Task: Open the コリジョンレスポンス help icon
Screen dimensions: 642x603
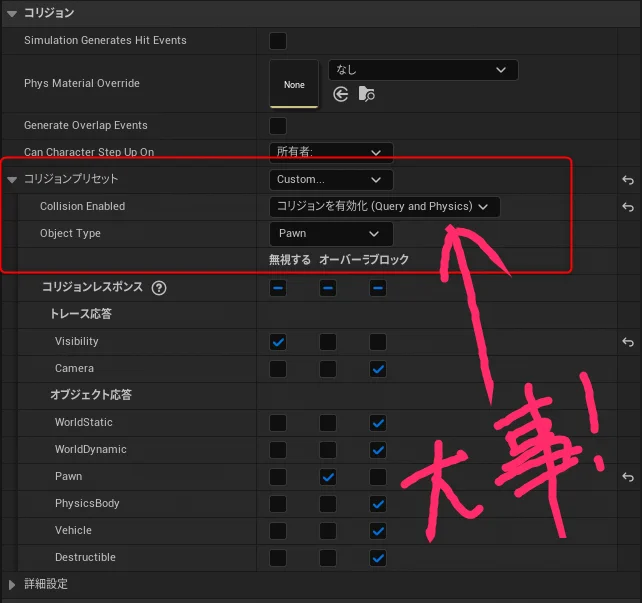Action: (159, 288)
